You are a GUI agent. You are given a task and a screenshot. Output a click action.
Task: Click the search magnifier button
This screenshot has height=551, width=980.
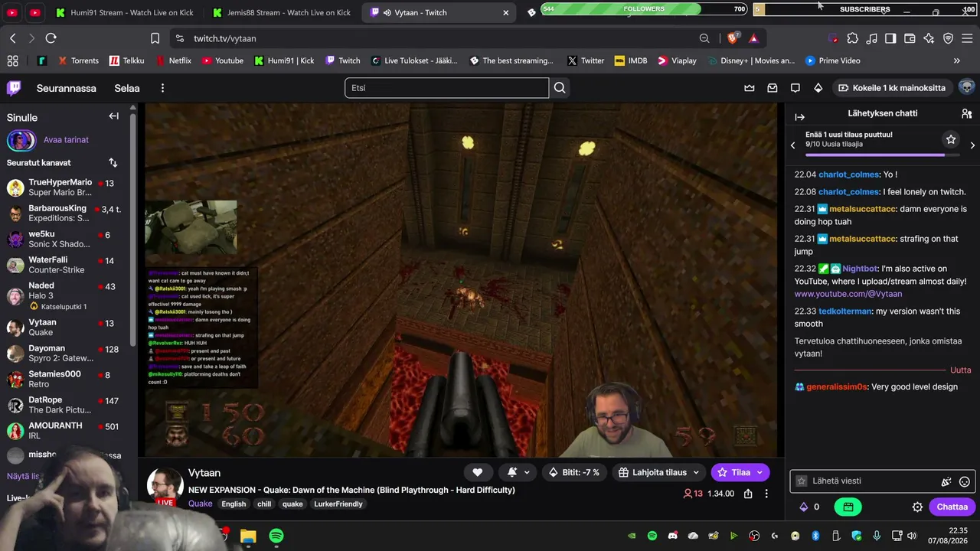point(560,88)
